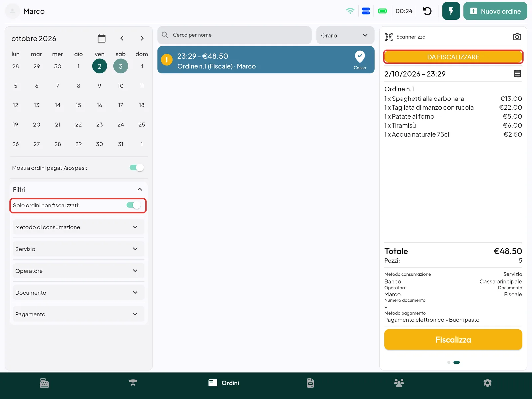532x399 pixels.
Task: Open the receipt list icon beside order date
Action: click(x=517, y=74)
